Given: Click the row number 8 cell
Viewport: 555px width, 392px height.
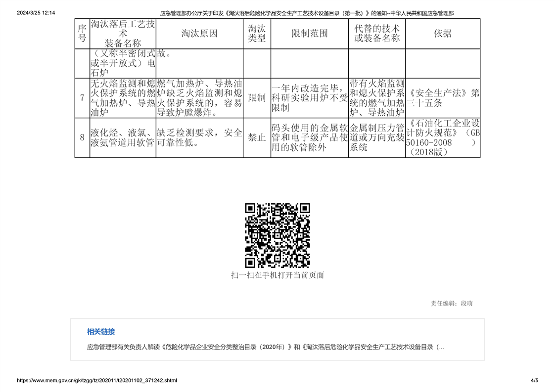Looking at the screenshot, I should [x=82, y=137].
